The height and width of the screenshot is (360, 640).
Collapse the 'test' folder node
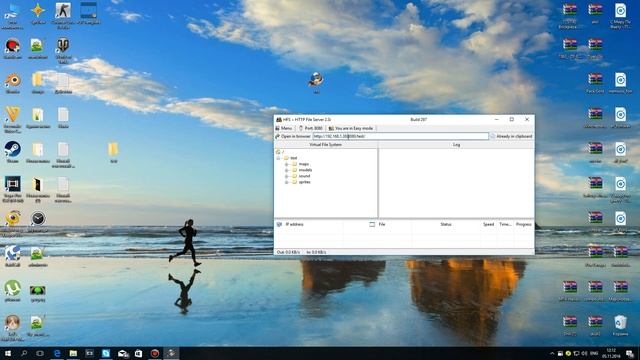(x=278, y=158)
